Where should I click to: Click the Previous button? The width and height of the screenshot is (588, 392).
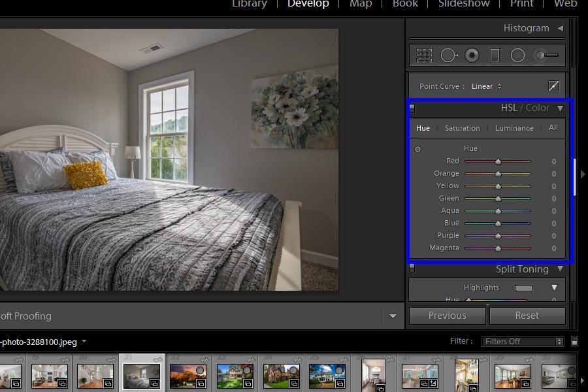[x=447, y=316]
